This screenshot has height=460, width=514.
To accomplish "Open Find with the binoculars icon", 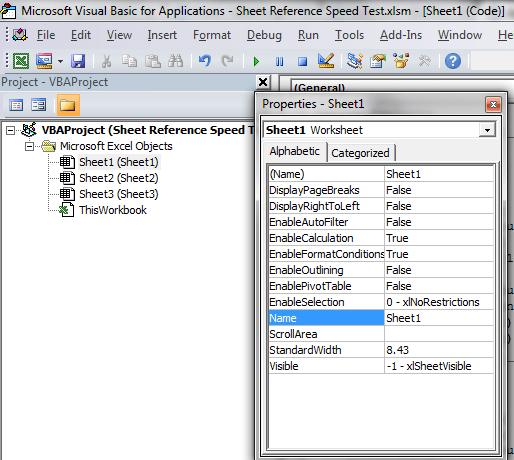I will [176, 61].
